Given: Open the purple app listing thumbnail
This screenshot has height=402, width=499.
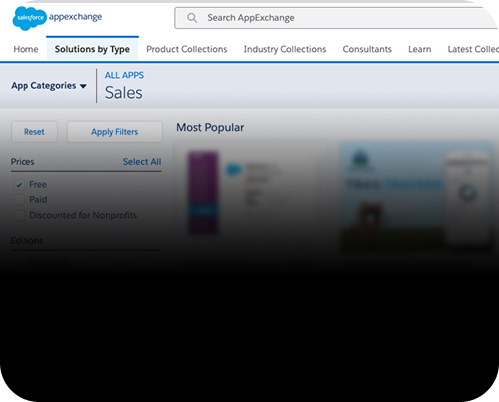Looking at the screenshot, I should click(x=203, y=192).
